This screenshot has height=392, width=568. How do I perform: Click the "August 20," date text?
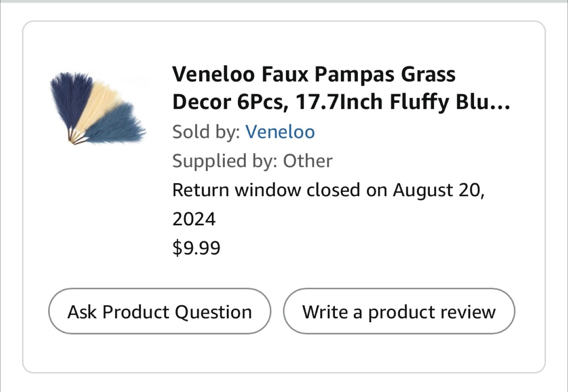pyautogui.click(x=438, y=190)
